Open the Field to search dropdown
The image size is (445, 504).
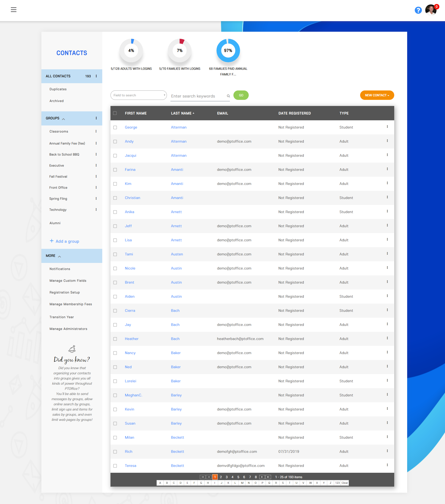pos(139,95)
